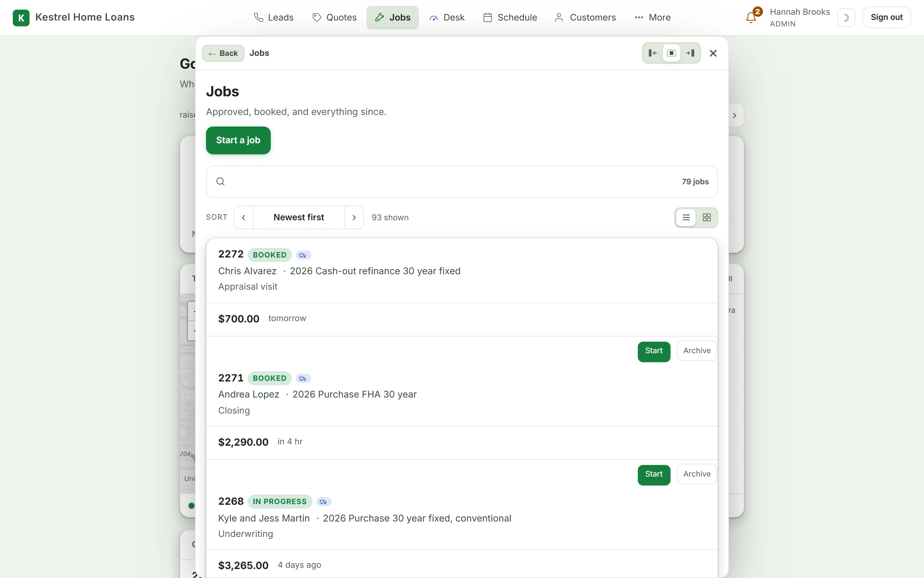
Task: Dock panel to the left side
Action: 653,53
